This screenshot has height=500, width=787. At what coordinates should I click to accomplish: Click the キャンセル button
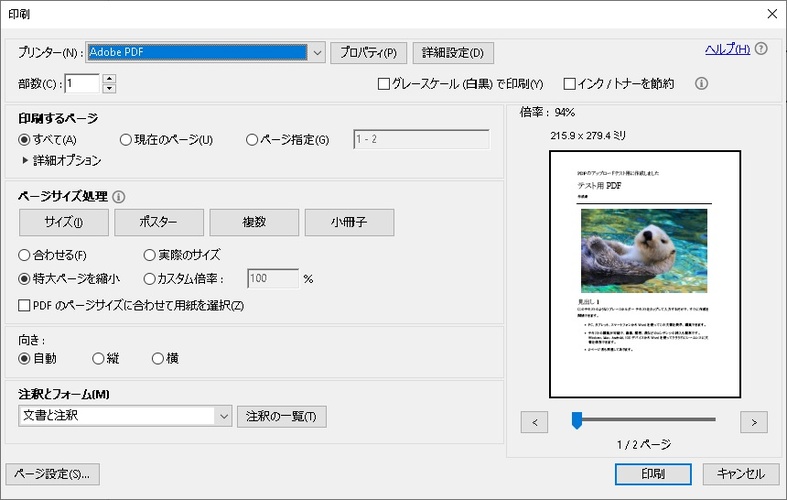pyautogui.click(x=741, y=474)
